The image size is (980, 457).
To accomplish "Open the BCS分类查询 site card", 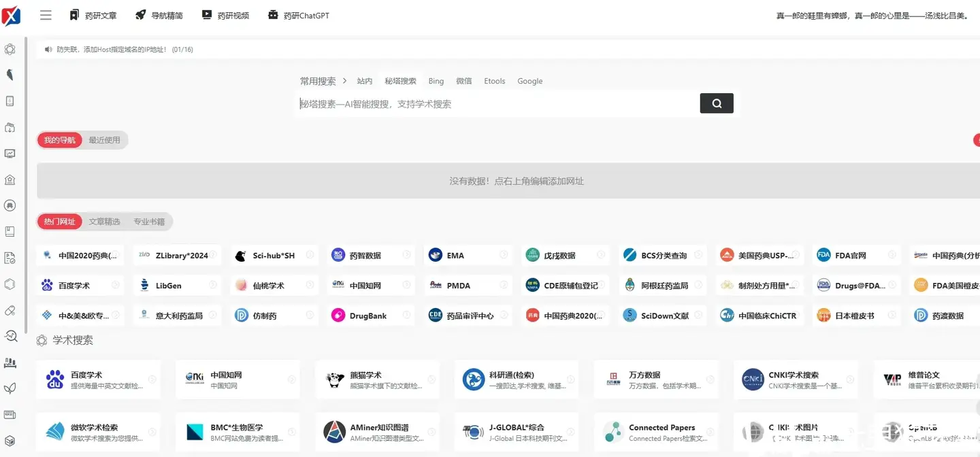I will [x=663, y=255].
